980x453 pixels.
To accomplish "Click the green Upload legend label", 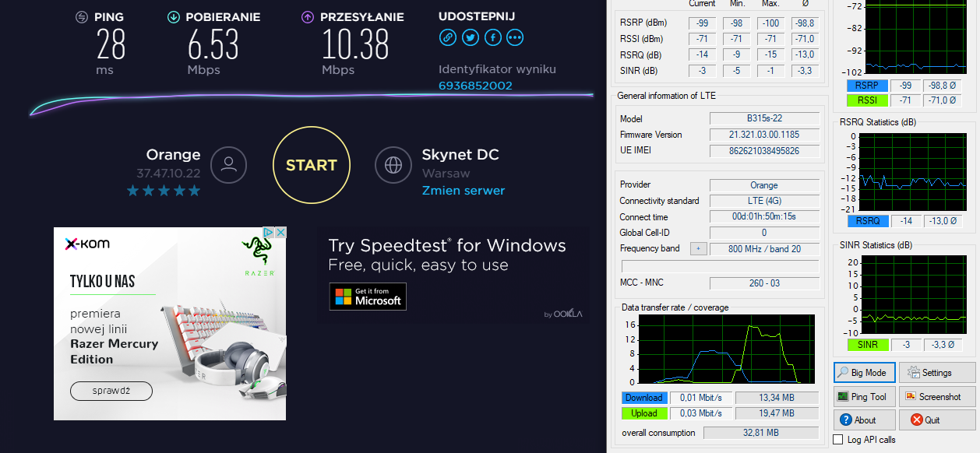I will pos(644,413).
